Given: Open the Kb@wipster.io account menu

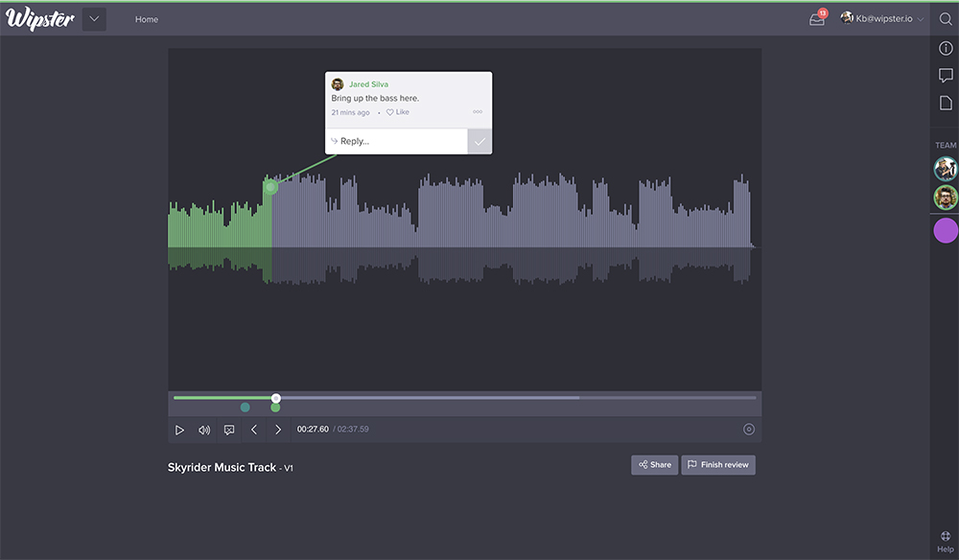Looking at the screenshot, I should 882,18.
